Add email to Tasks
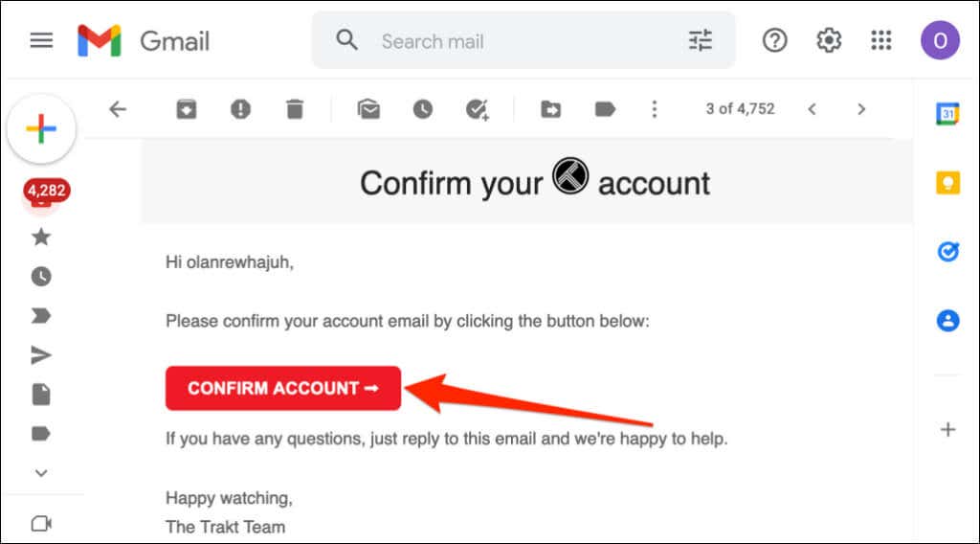Viewport: 980px width, 544px height. click(478, 109)
